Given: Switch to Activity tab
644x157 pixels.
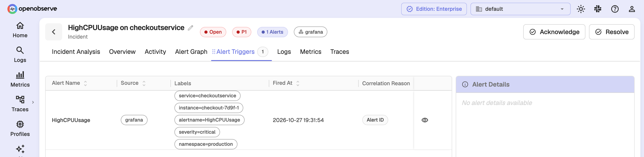Looking at the screenshot, I should 155,52.
